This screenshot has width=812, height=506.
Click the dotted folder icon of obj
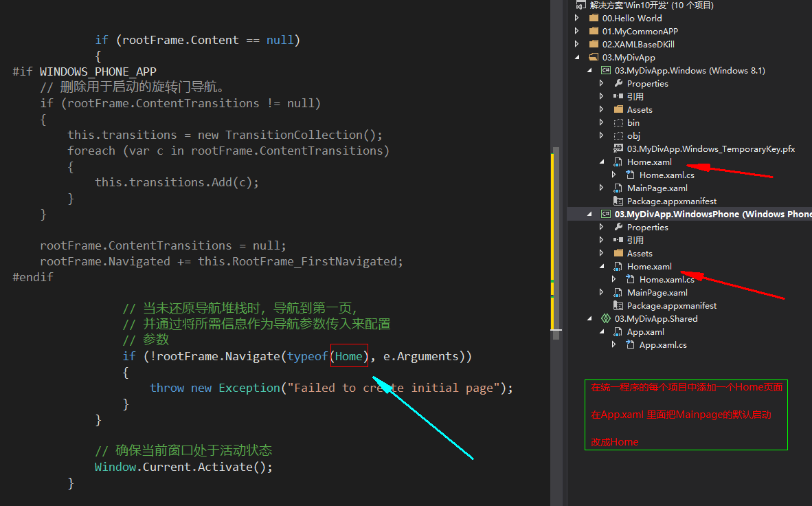pos(618,135)
